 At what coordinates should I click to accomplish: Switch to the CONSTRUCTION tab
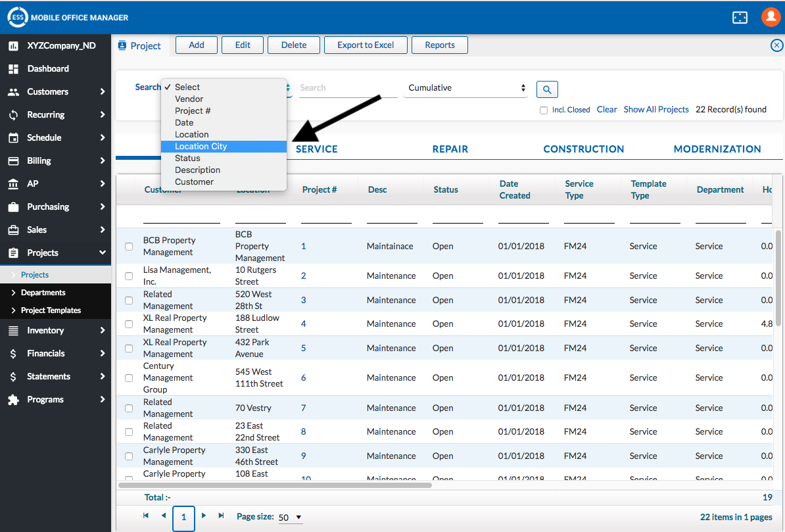pyautogui.click(x=583, y=149)
